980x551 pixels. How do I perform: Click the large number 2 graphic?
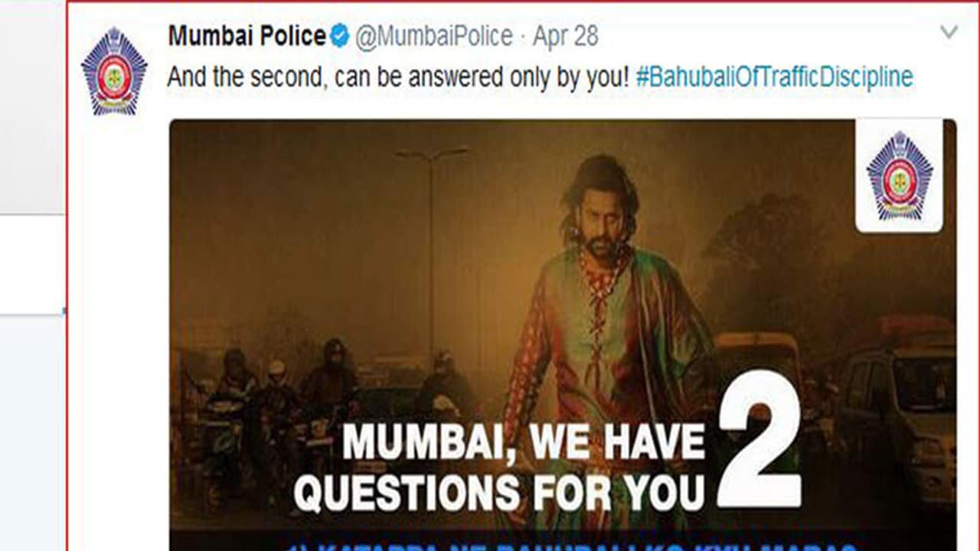(760, 445)
